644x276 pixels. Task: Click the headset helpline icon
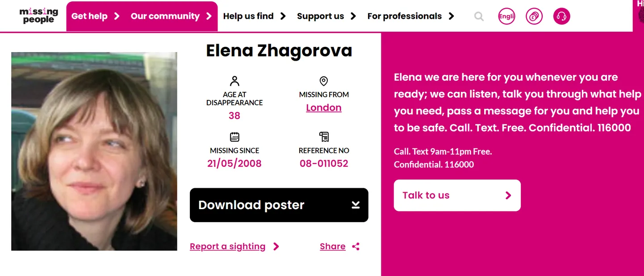[561, 16]
